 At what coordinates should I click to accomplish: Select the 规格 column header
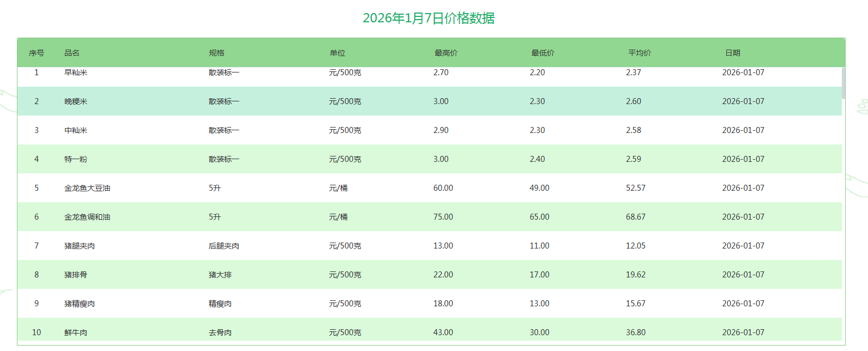(x=216, y=53)
